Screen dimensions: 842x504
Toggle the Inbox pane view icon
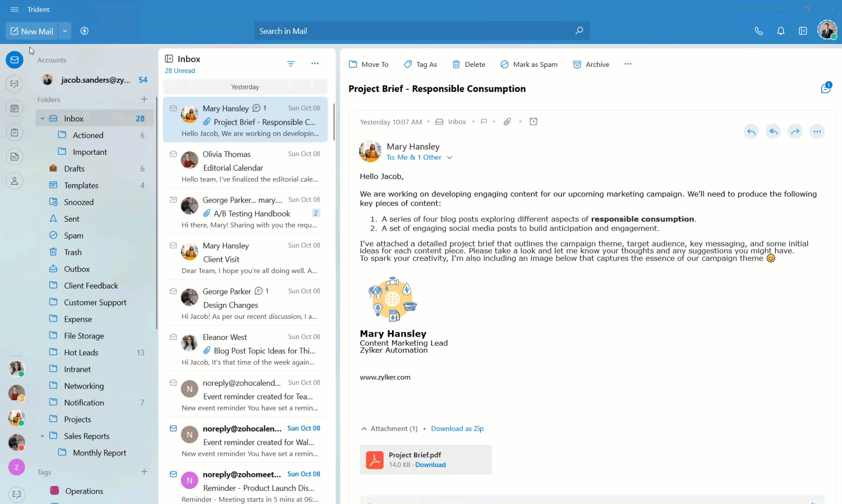(x=169, y=59)
